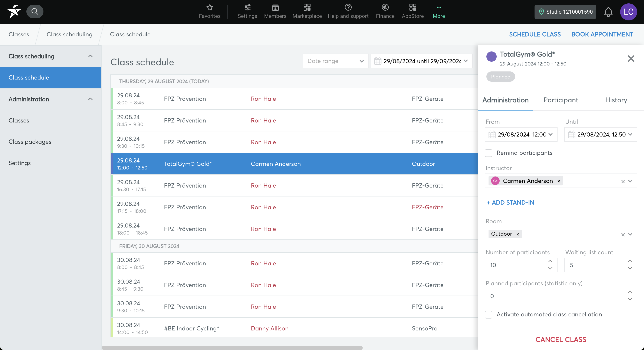Open Help and support icon
This screenshot has width=644, height=350.
348,7
